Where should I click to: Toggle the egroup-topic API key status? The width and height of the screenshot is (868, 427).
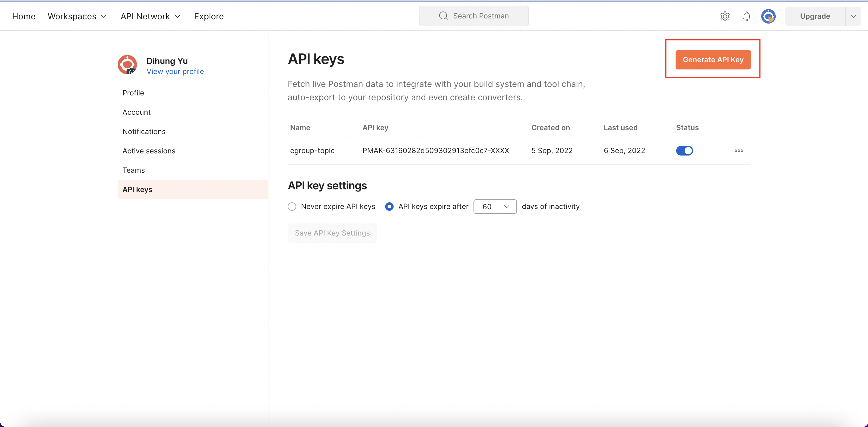click(684, 151)
